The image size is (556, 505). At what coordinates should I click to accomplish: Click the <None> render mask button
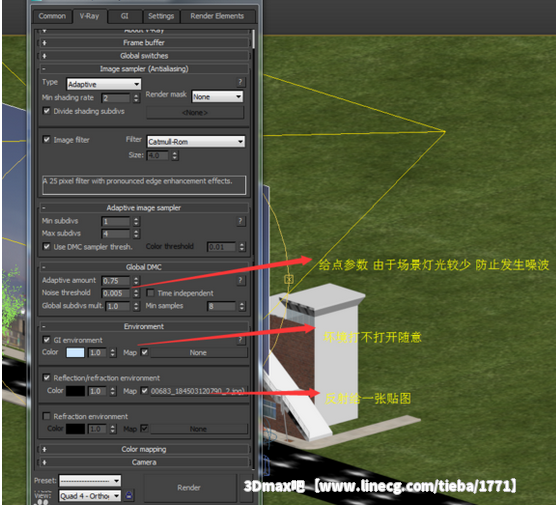coord(195,113)
